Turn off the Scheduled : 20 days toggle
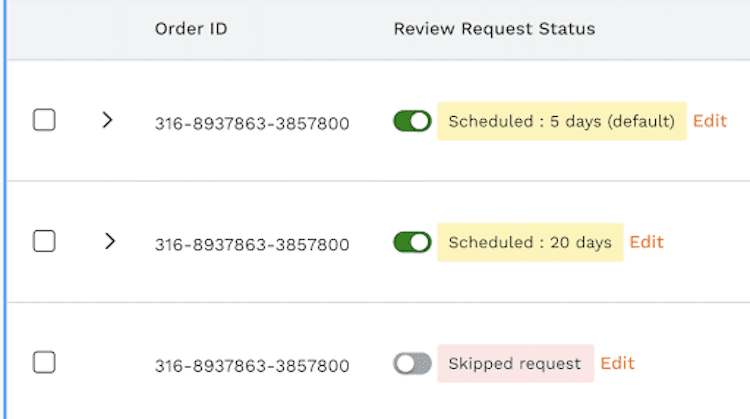750x419 pixels. [412, 242]
